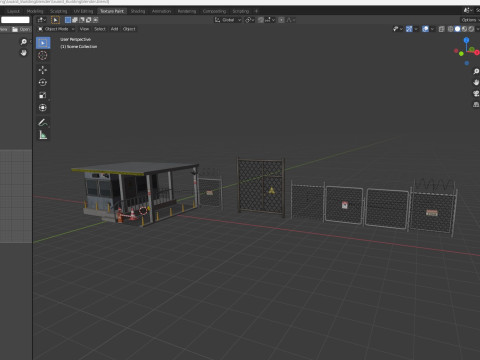The height and width of the screenshot is (360, 480).
Task: Switch to the Layout workspace tab
Action: tap(13, 11)
